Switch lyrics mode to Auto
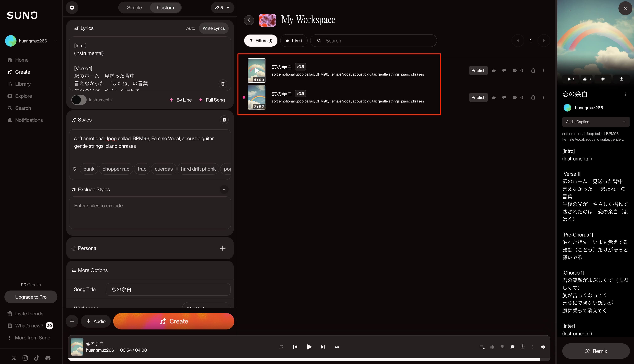This screenshot has width=634, height=364. pos(190,28)
